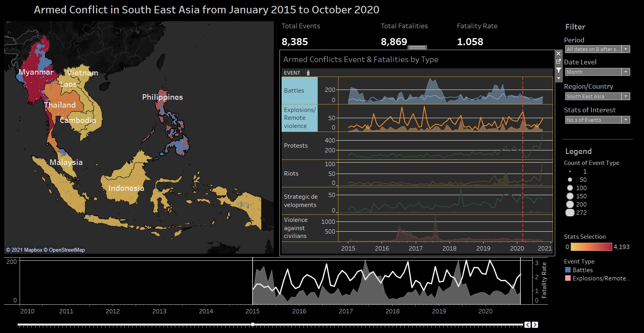Open the Period dropdown
The width and height of the screenshot is (644, 333).
point(598,49)
